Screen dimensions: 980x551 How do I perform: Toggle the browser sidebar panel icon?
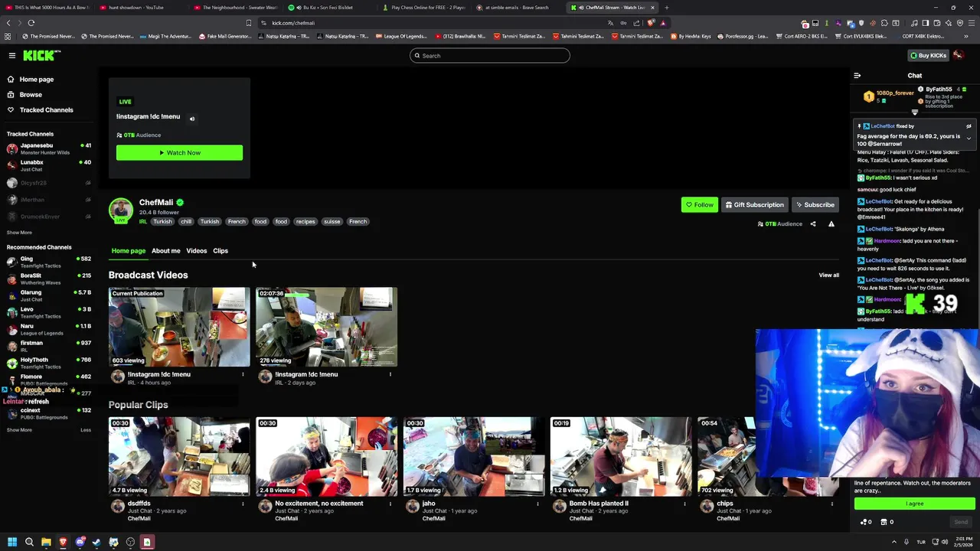[925, 23]
